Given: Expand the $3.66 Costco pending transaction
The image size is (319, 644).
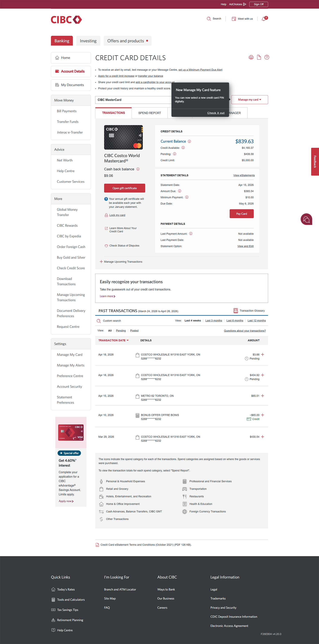Looking at the screenshot, I should [x=263, y=355].
